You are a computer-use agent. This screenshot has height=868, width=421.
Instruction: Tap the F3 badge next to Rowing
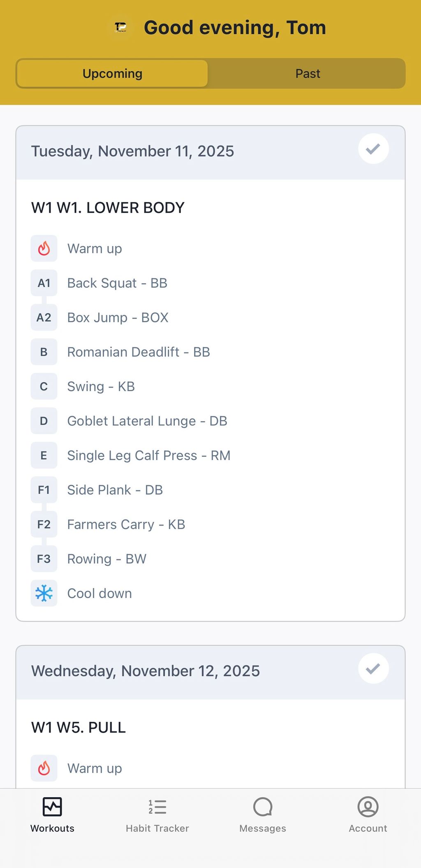click(44, 559)
